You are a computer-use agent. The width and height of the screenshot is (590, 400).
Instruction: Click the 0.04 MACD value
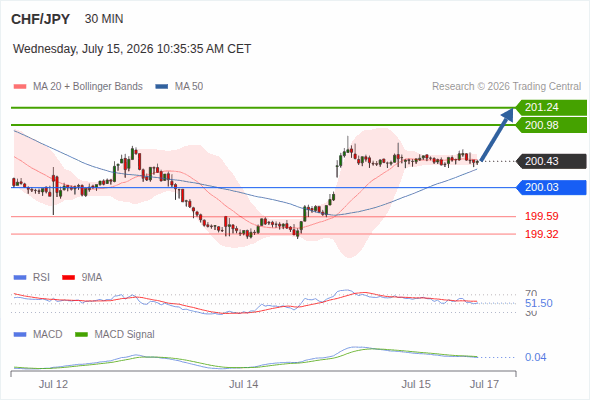coord(535,357)
